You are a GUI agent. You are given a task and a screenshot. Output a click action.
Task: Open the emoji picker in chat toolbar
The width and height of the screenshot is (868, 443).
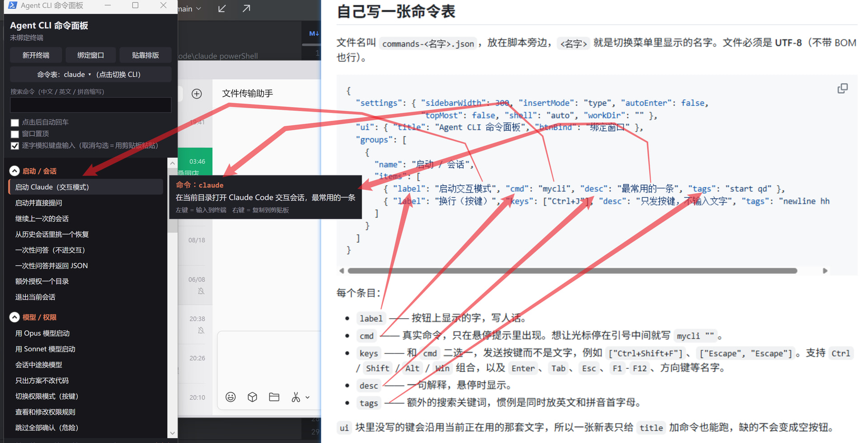tap(231, 397)
